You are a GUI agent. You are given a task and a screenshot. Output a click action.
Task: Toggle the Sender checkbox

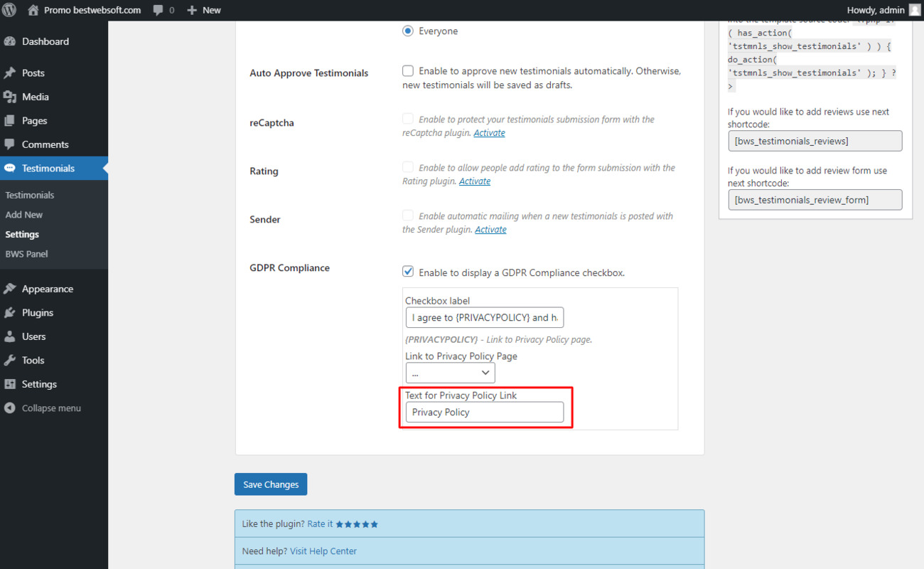408,216
